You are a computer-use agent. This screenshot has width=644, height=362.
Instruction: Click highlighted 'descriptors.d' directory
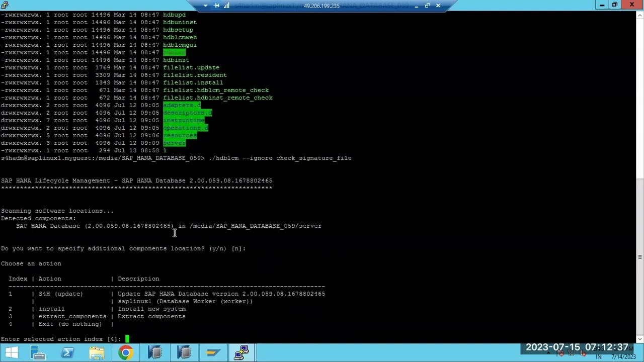(188, 113)
